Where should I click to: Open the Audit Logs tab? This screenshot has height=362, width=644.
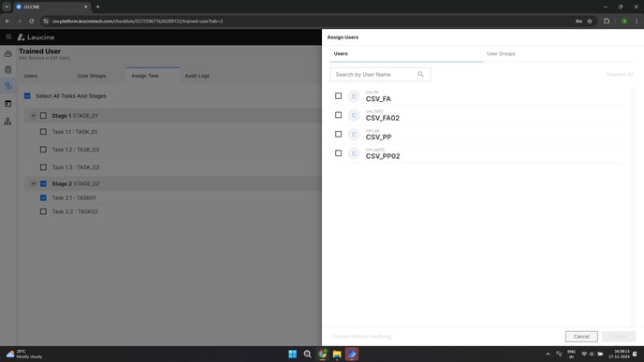(x=198, y=76)
